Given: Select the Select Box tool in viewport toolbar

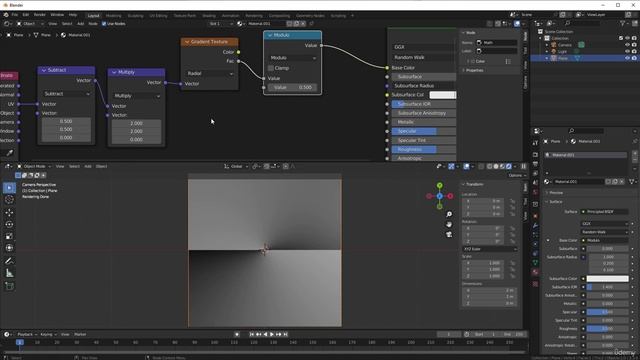Looking at the screenshot, I should (9, 188).
